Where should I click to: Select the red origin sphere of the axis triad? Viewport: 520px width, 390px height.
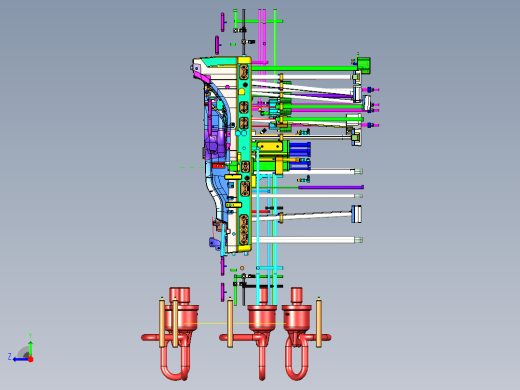click(x=31, y=359)
